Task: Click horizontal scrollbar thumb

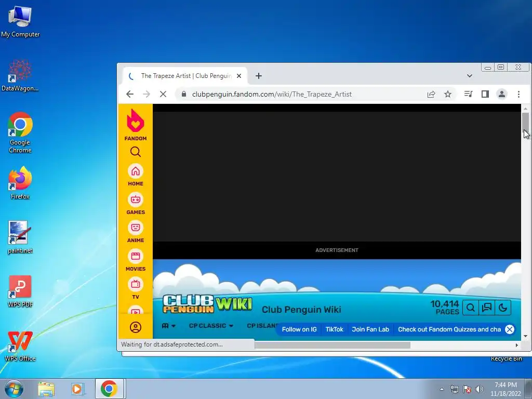Action: tap(332, 345)
